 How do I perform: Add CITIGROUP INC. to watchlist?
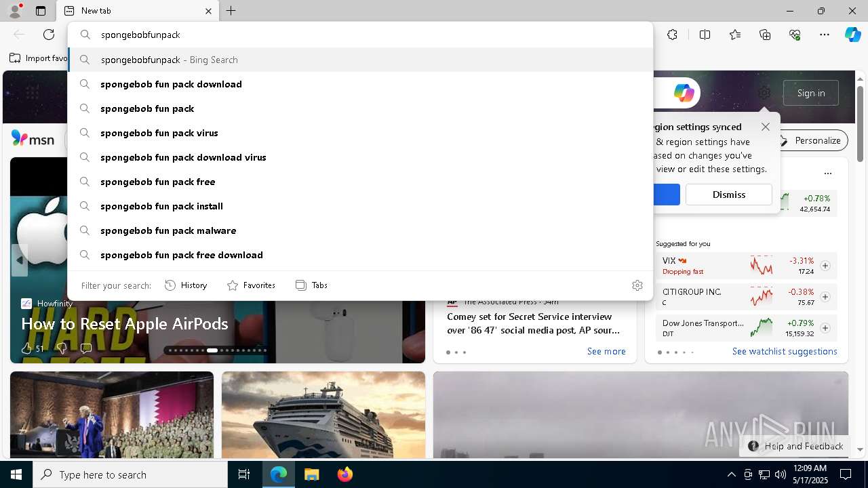click(825, 297)
